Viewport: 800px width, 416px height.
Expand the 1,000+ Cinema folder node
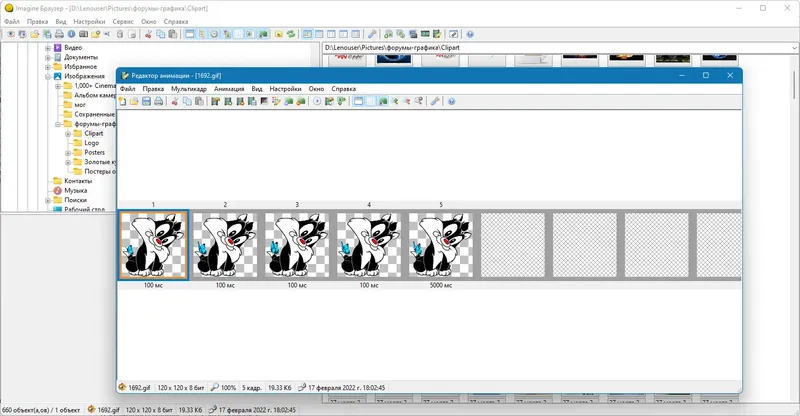(58, 86)
